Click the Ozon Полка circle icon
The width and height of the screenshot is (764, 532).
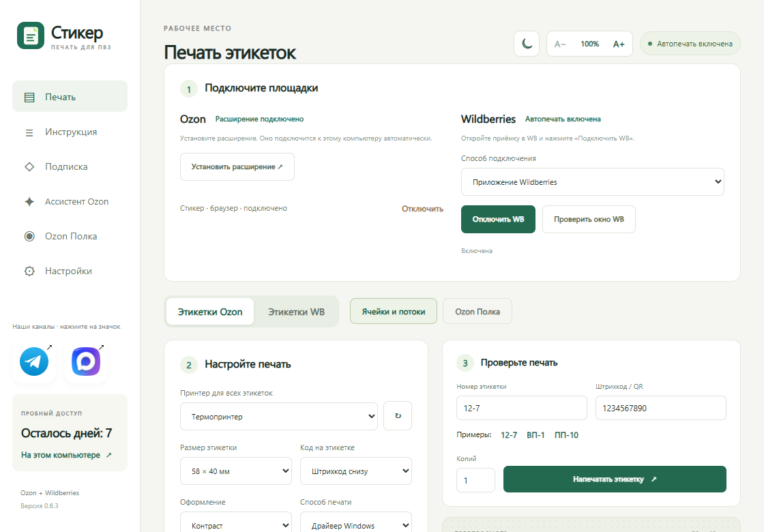point(29,236)
